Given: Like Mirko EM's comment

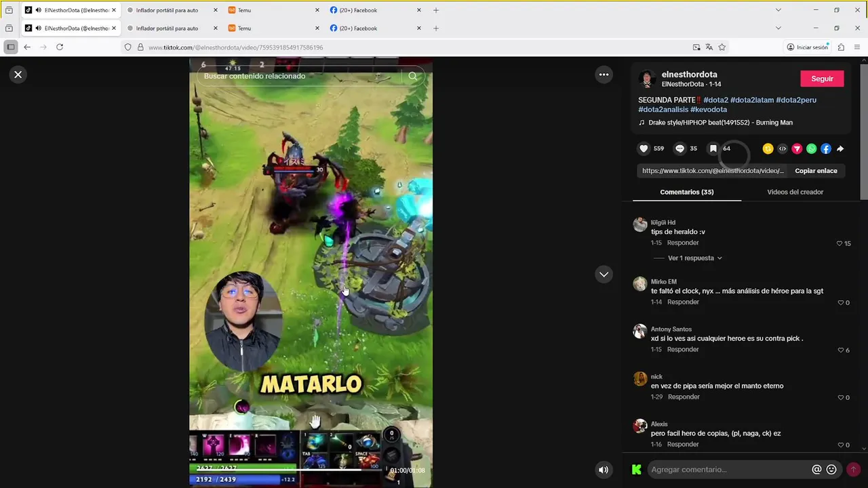Looking at the screenshot, I should click(840, 303).
